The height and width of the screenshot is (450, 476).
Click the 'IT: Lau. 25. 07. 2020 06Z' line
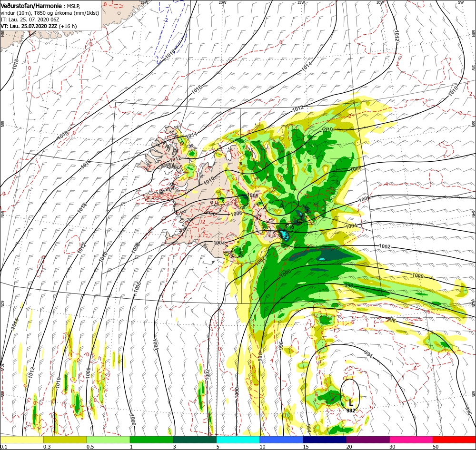click(30, 20)
